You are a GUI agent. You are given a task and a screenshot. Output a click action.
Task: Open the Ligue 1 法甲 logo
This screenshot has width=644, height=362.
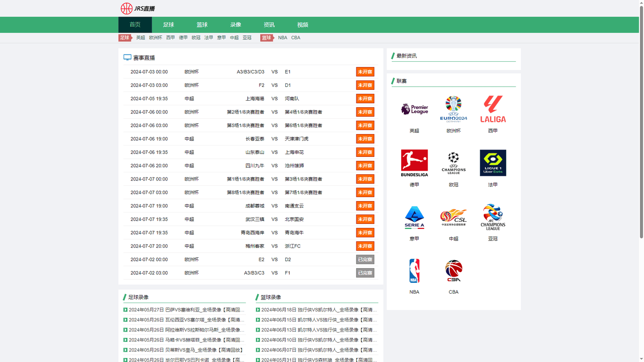[493, 163]
